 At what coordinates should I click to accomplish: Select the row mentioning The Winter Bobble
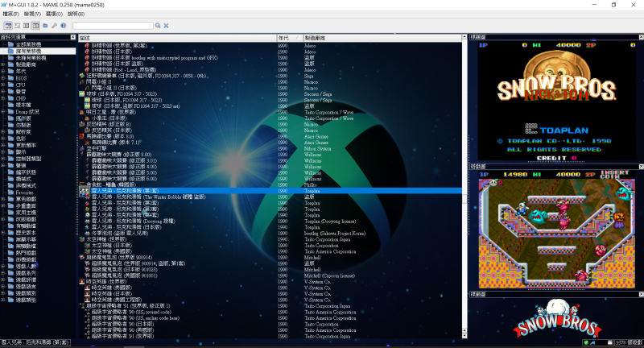pos(270,197)
